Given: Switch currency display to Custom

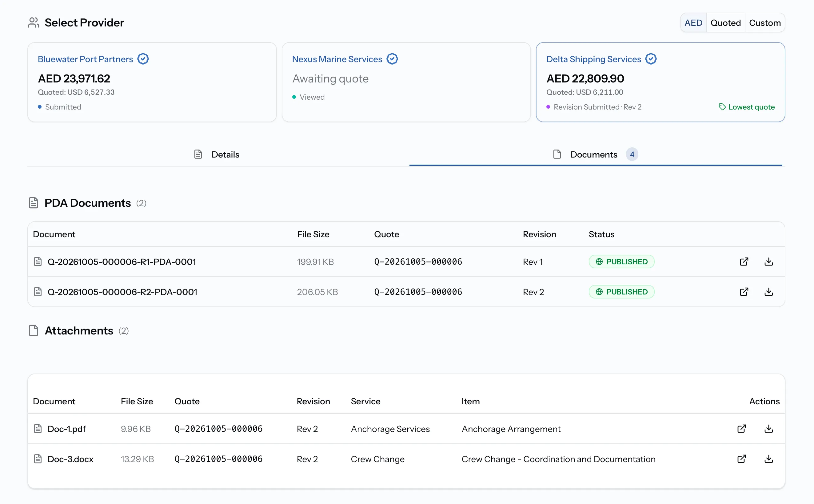Looking at the screenshot, I should (765, 23).
